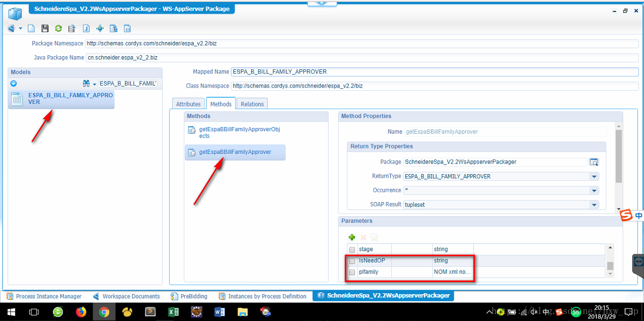Viewport: 644px width, 321px height.
Task: Check the stage parameter checkbox
Action: (x=352, y=250)
